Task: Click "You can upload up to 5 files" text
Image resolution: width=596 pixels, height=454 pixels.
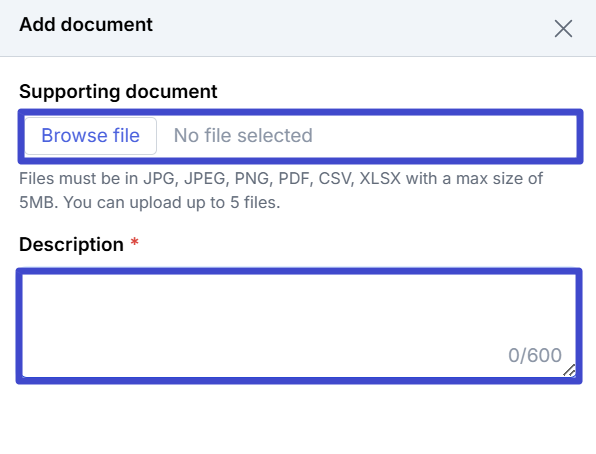Action: (171, 203)
